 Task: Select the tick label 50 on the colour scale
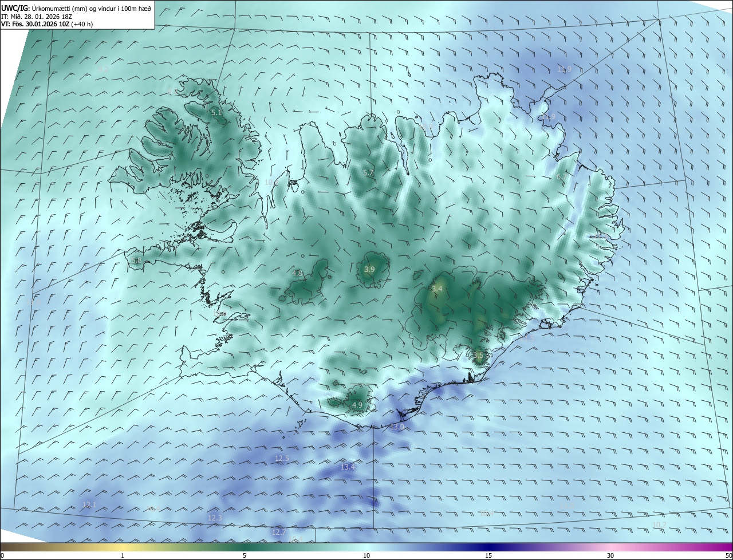pyautogui.click(x=728, y=555)
